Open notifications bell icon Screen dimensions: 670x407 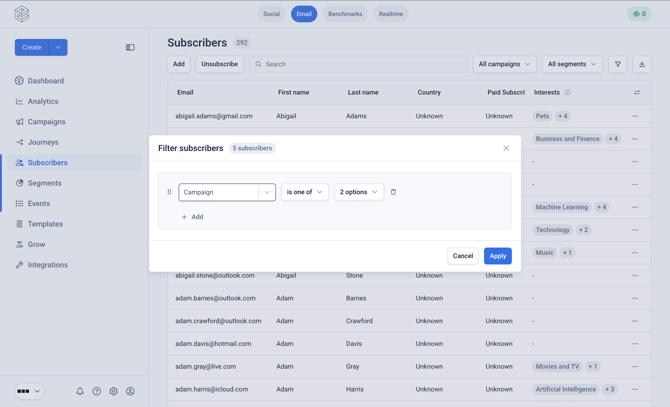click(80, 391)
